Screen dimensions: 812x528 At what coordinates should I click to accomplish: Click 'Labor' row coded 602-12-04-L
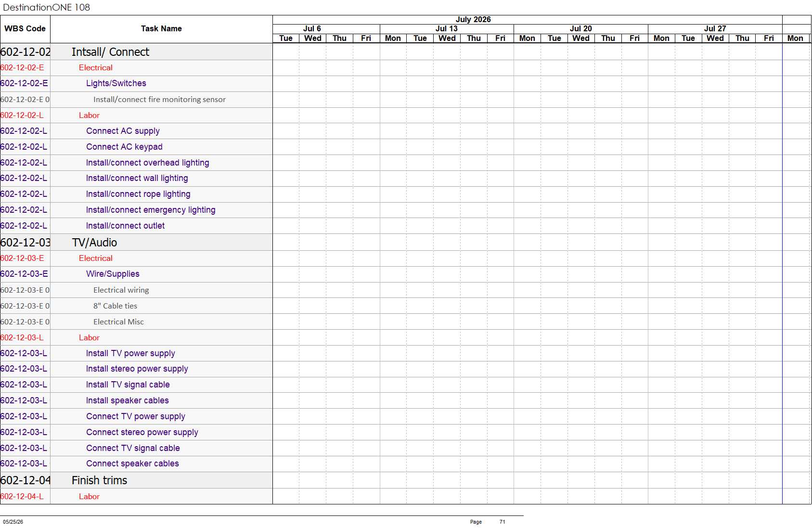coord(89,497)
